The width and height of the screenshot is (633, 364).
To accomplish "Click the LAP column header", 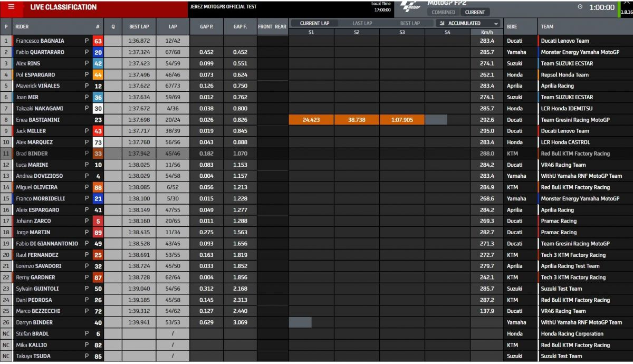I will pos(173,26).
